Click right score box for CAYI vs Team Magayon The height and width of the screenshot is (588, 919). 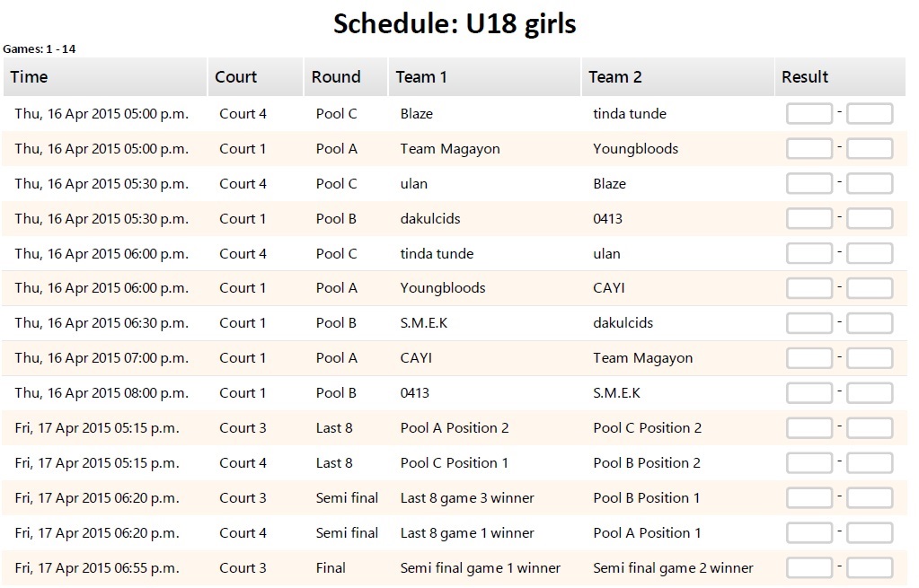(x=870, y=358)
